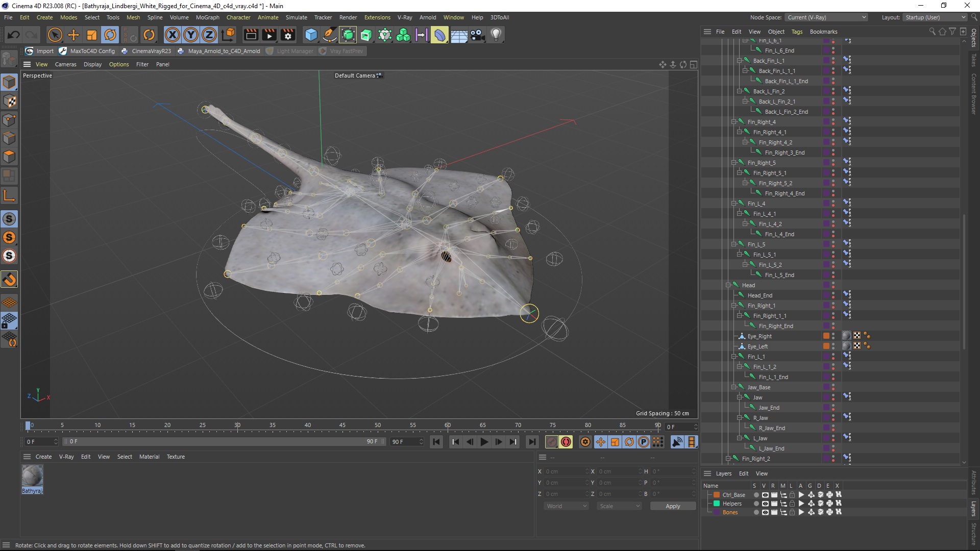Open the Layout dropdown
The width and height of the screenshot is (980, 551).
click(935, 17)
